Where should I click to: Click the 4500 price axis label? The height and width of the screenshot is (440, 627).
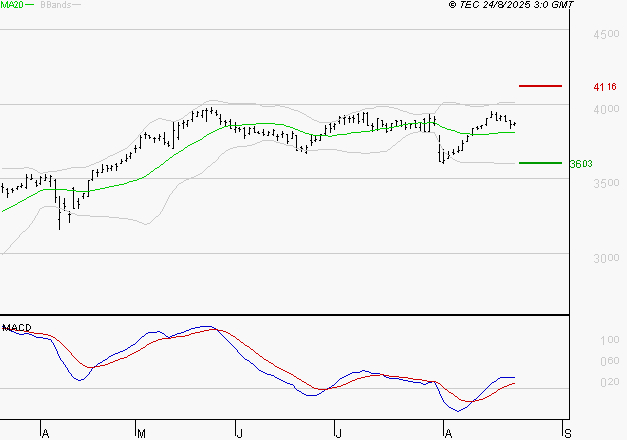(x=606, y=34)
